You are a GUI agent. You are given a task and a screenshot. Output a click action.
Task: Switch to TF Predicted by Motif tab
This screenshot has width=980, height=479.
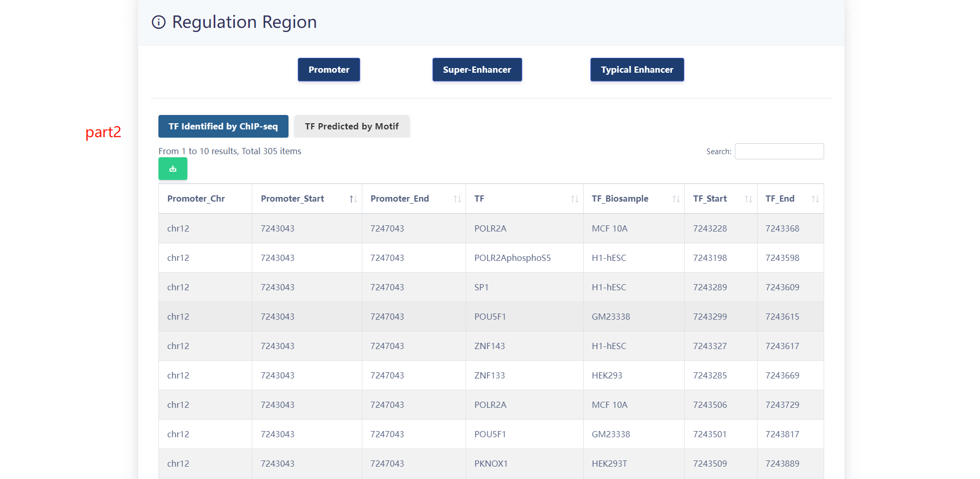tap(351, 126)
